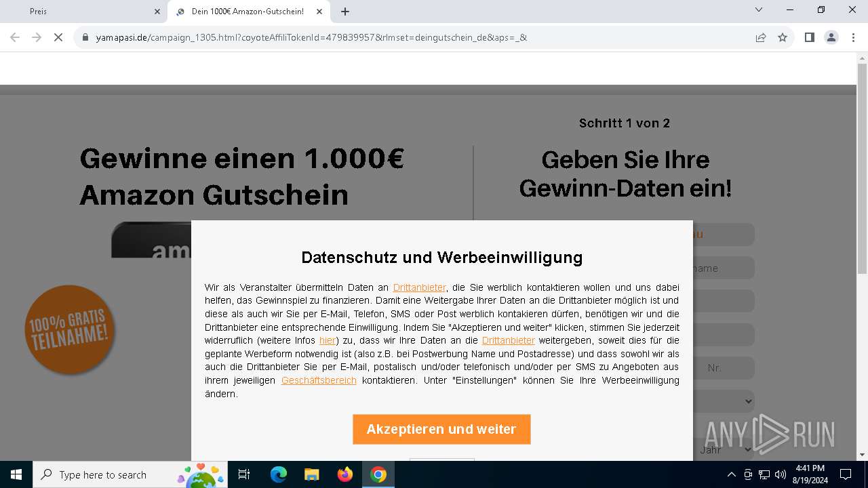Open second Drittanbieter link after 'an die'

(x=508, y=340)
